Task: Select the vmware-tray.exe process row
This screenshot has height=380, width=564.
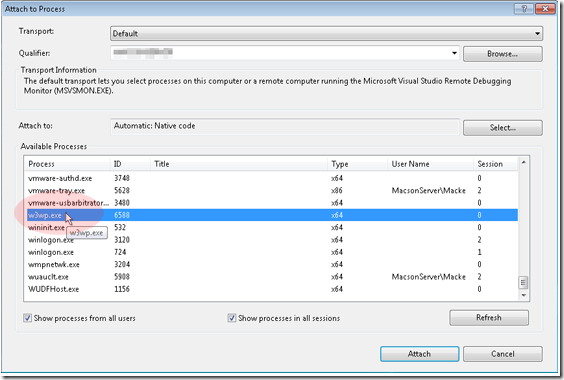Action: tap(272, 190)
